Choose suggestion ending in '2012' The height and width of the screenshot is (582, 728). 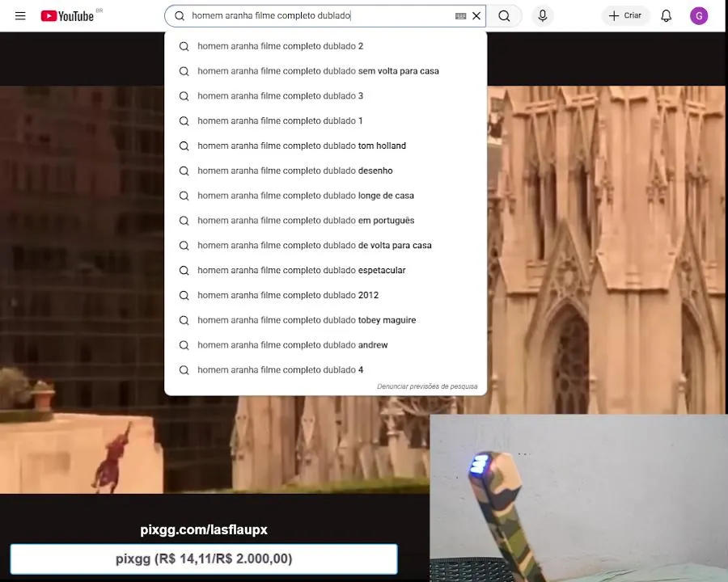[325, 295]
